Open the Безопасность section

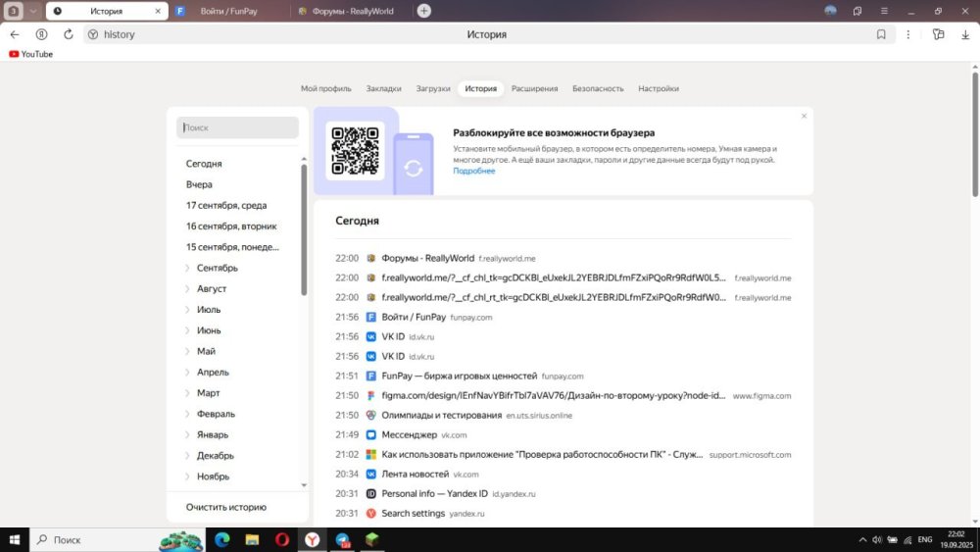598,88
